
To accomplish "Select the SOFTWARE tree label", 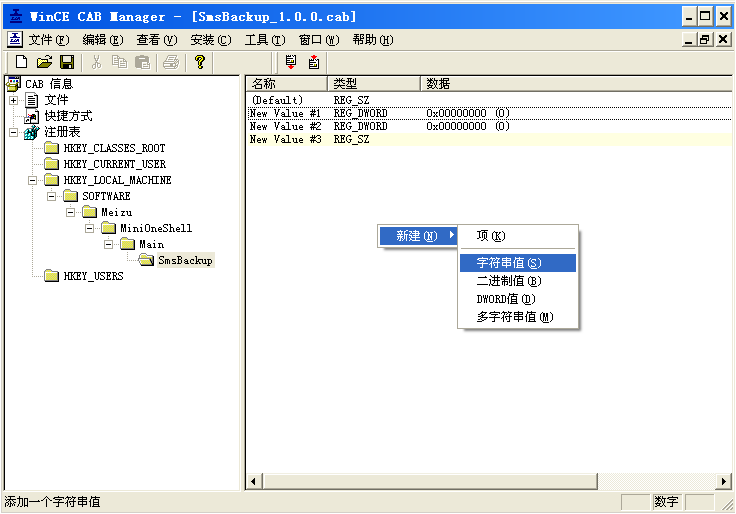I will [107, 196].
